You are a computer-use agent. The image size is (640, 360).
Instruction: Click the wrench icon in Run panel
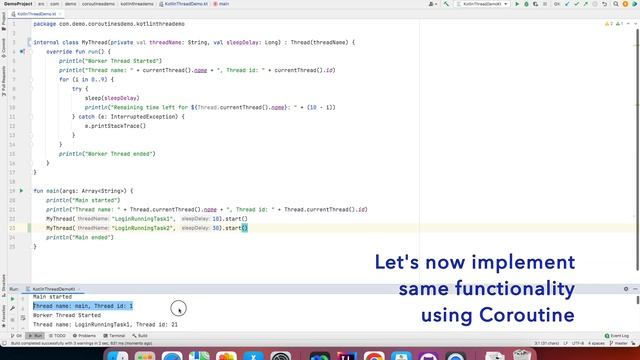click(x=13, y=309)
